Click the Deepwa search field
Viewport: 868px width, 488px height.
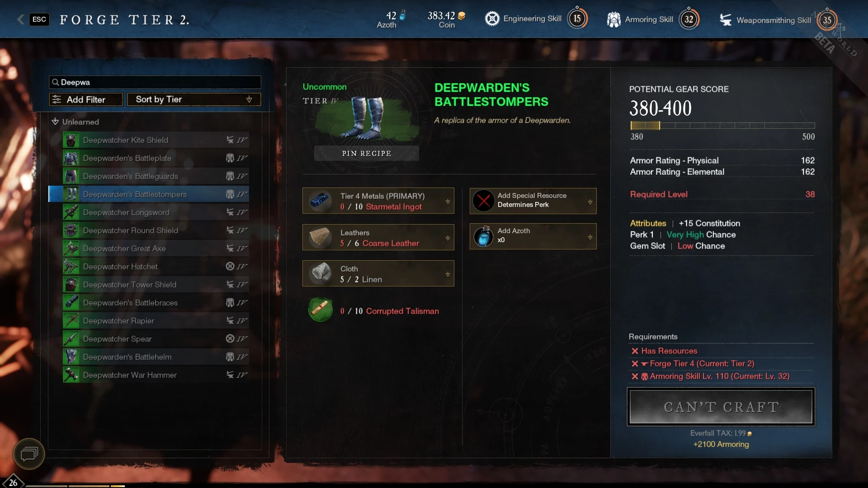155,82
